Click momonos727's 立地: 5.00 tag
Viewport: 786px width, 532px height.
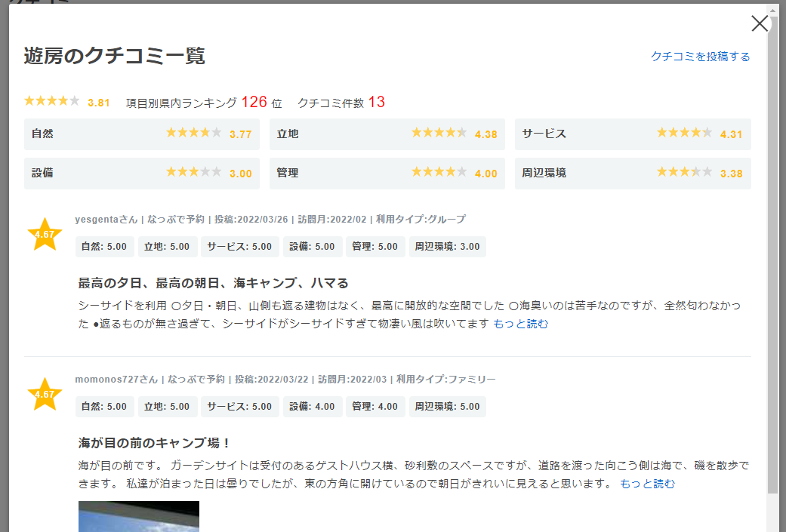coord(168,406)
